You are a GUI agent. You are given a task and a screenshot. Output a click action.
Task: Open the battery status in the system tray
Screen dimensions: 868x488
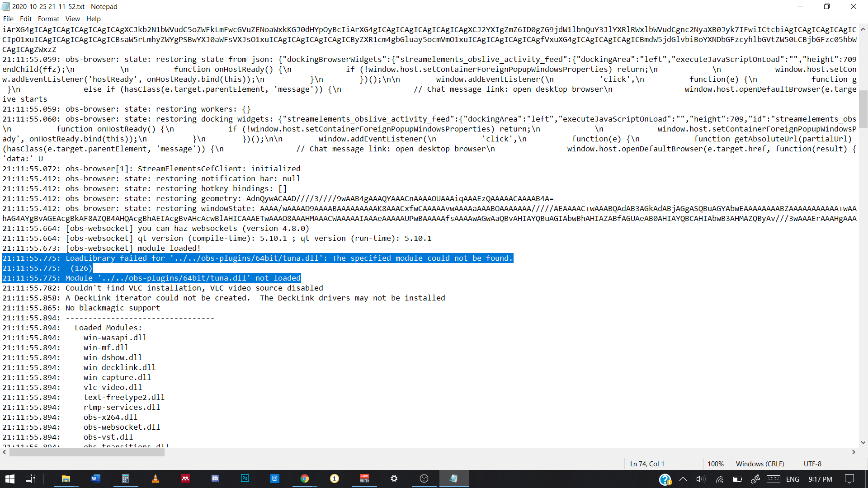pos(737,479)
